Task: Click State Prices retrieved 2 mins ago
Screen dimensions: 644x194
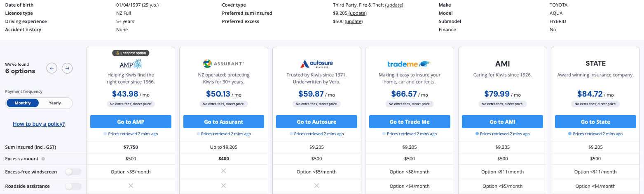Action: point(595,134)
